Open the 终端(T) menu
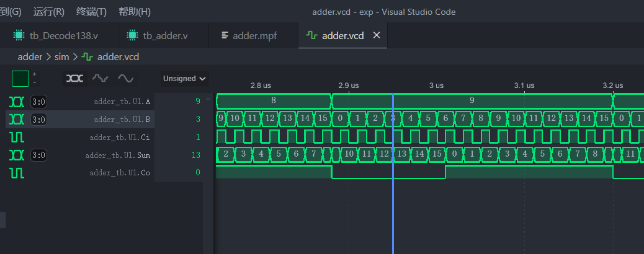 (91, 12)
